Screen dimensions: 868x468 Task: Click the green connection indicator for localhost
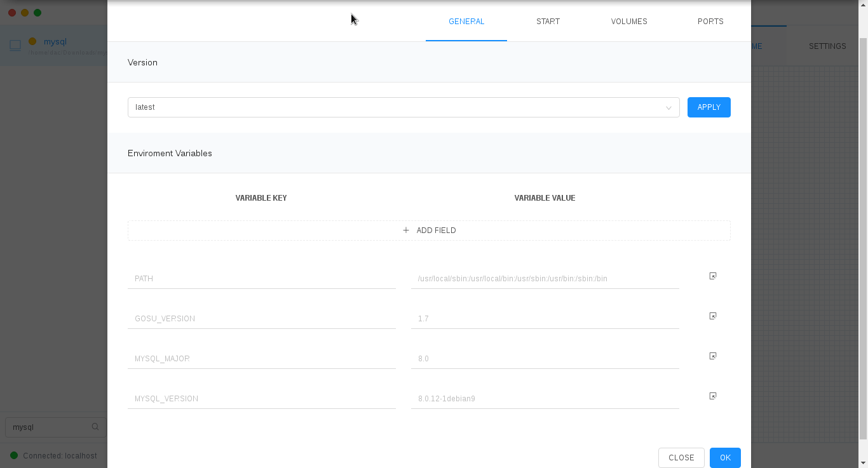(x=14, y=455)
